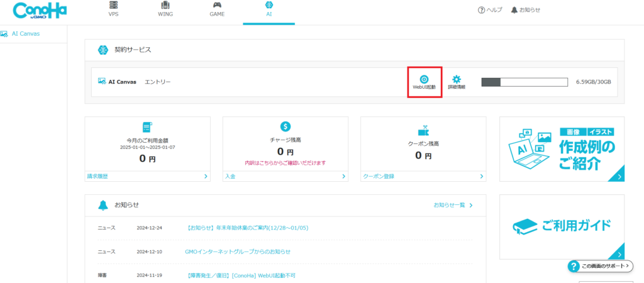Viewport: 644px width, 283px height.
Task: Click the 契約サービス section snowflake icon
Action: pos(103,50)
